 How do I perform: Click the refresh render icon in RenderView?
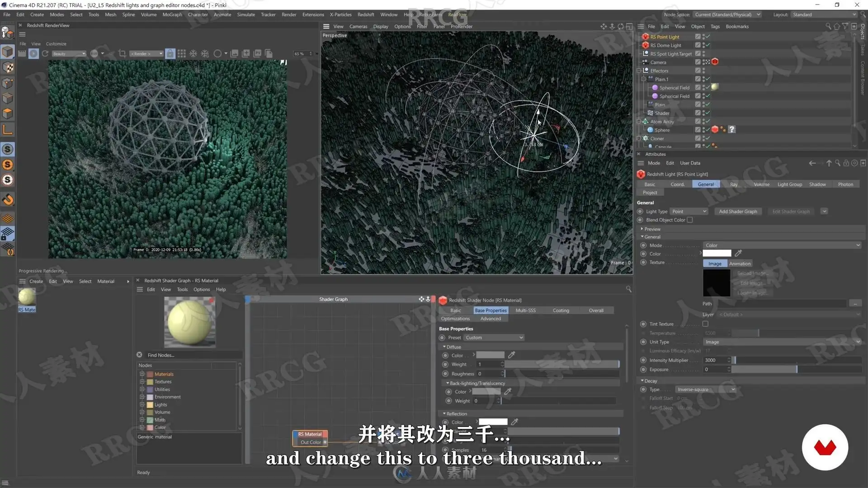point(45,54)
